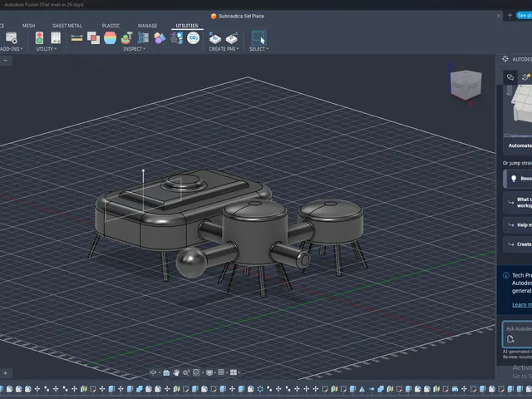Click the second Create PMI icon with letter A
The image size is (532, 399).
[x=232, y=38]
